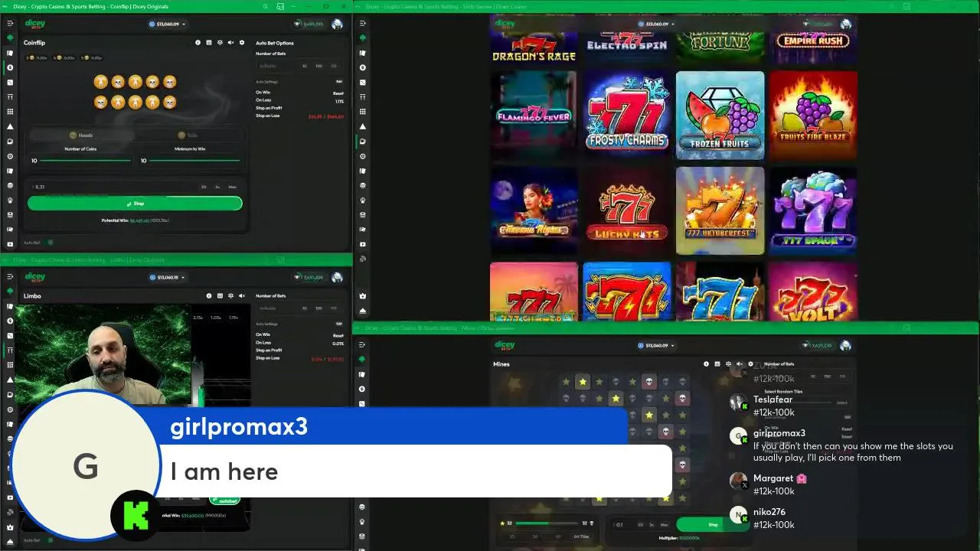Image resolution: width=980 pixels, height=551 pixels.
Task: Open Limbo stats table icon
Action: point(220,296)
